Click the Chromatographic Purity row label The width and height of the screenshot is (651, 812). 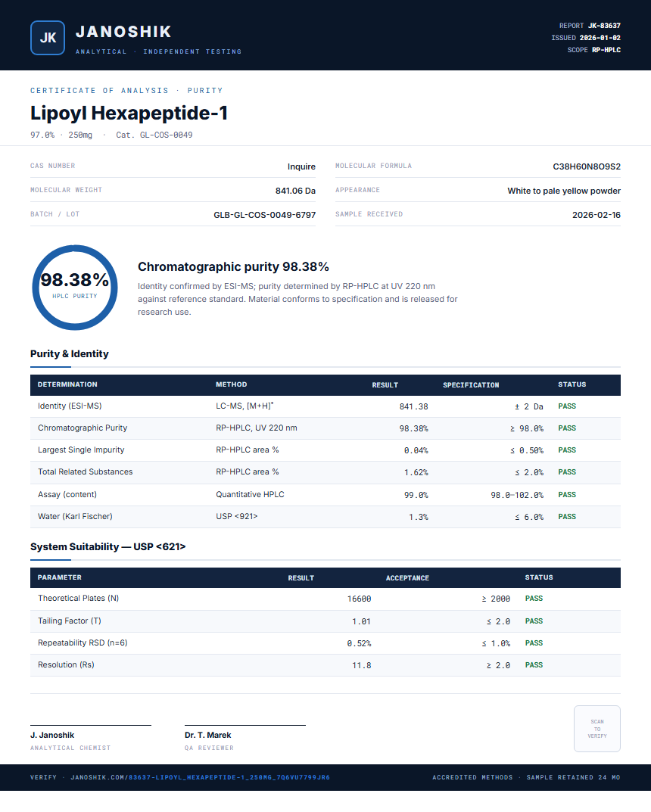coord(83,428)
